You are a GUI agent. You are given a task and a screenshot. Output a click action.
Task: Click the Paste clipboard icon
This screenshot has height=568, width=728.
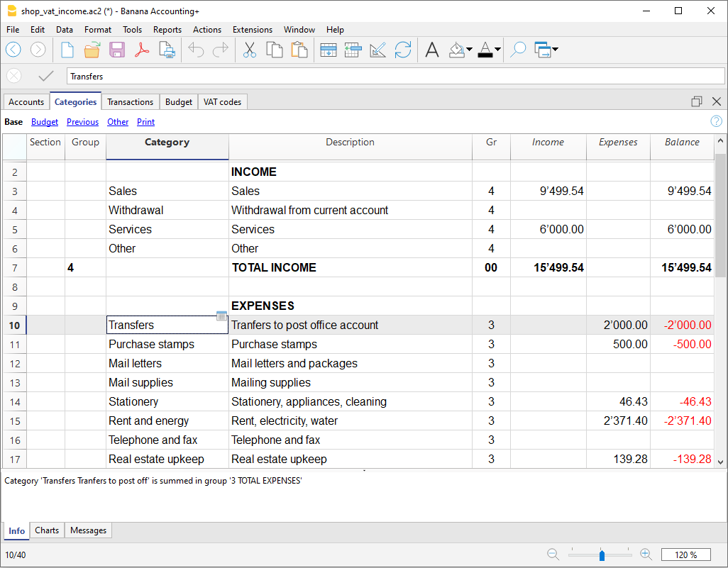tap(299, 50)
